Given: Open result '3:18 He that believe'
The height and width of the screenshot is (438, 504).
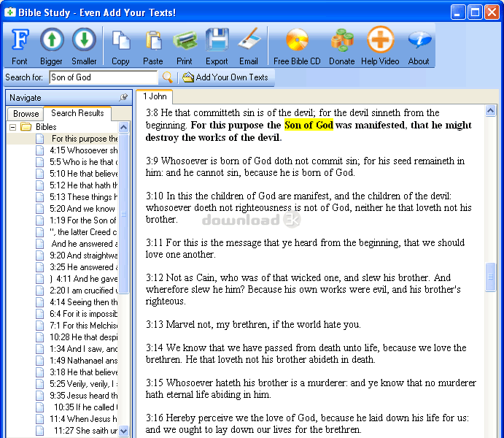Looking at the screenshot, I should click(x=84, y=372).
